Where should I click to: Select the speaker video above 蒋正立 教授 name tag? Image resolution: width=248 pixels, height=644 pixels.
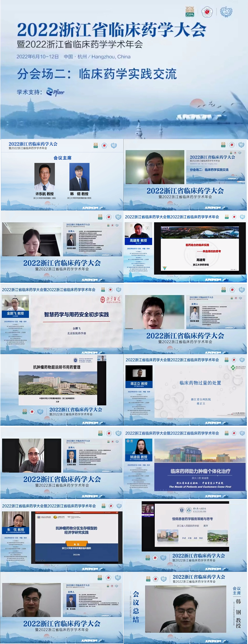tap(139, 373)
